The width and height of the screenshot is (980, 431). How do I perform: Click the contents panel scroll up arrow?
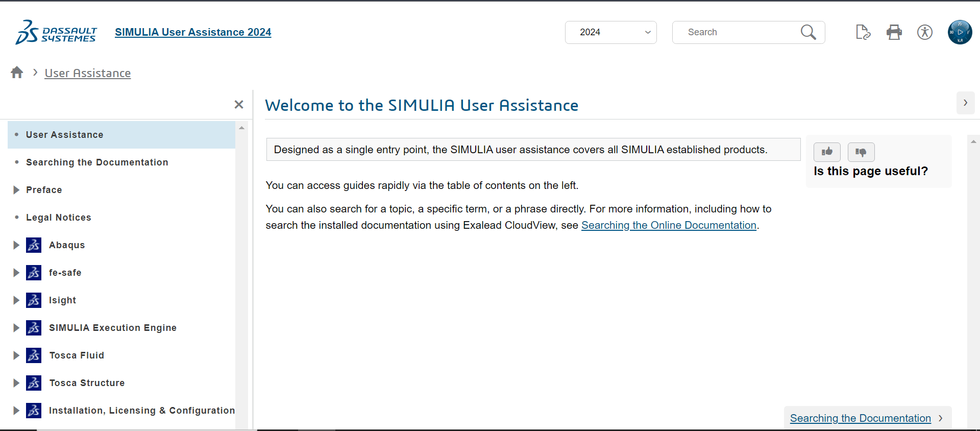tap(242, 128)
